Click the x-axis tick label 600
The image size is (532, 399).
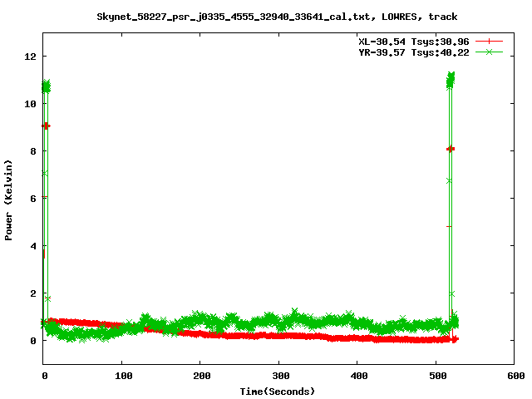point(516,376)
